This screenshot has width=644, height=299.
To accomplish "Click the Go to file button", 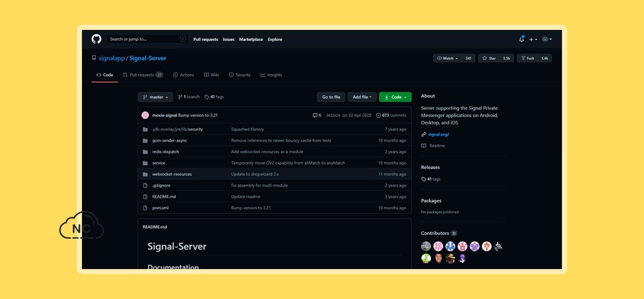I will pyautogui.click(x=331, y=97).
